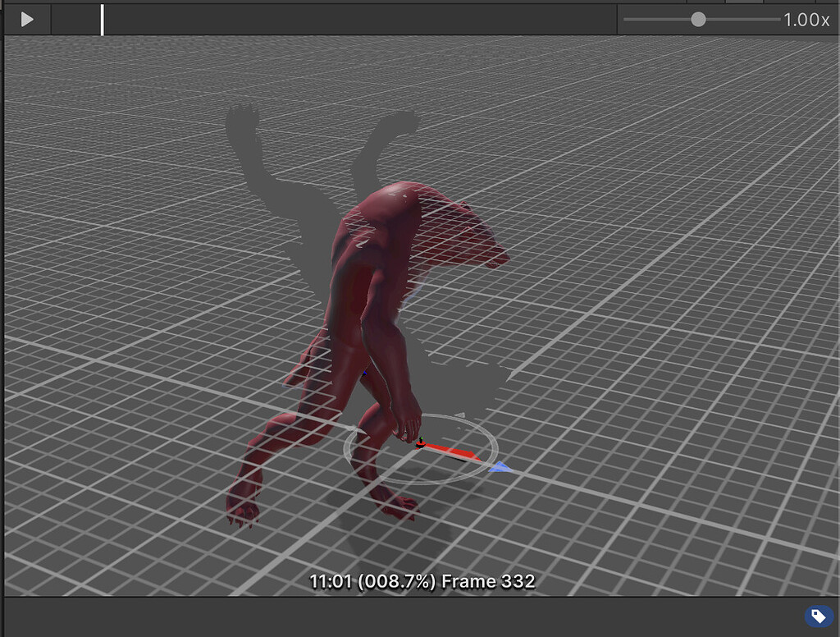
Task: Click the Frame 332 counter text
Action: 488,581
